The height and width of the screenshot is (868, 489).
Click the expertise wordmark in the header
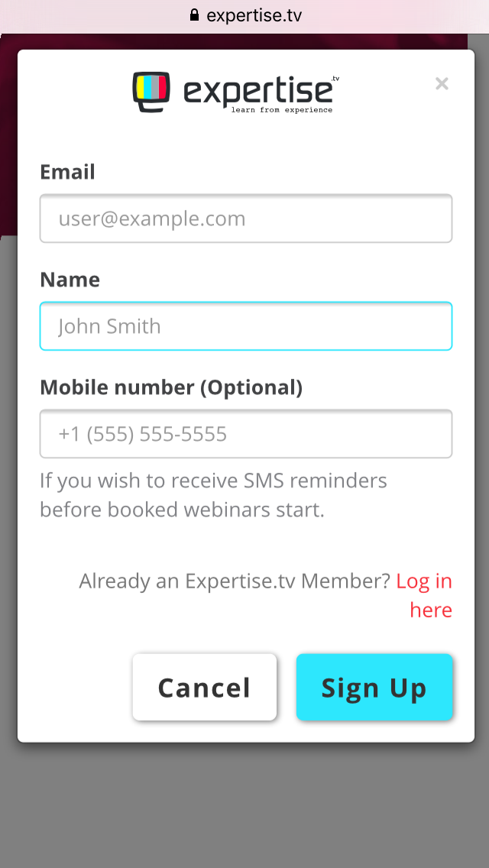(x=258, y=91)
